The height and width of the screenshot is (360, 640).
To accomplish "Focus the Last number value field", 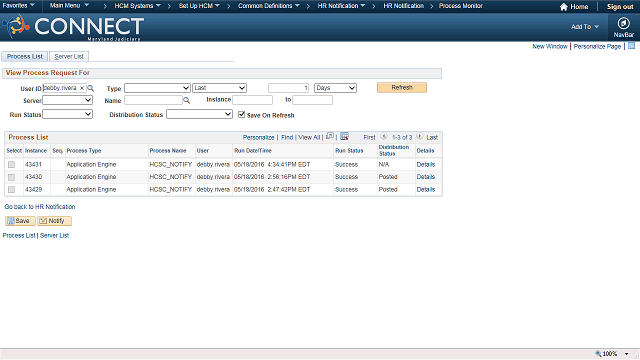I will pos(289,88).
